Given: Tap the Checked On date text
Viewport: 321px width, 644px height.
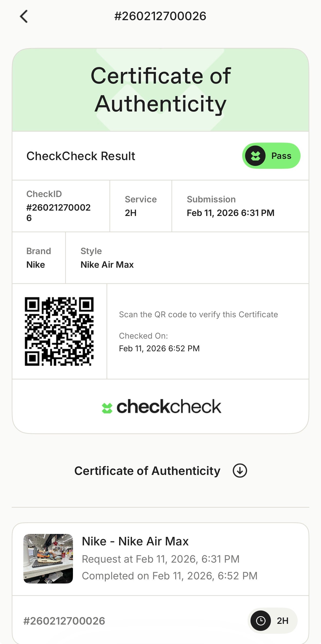Looking at the screenshot, I should coord(159,348).
